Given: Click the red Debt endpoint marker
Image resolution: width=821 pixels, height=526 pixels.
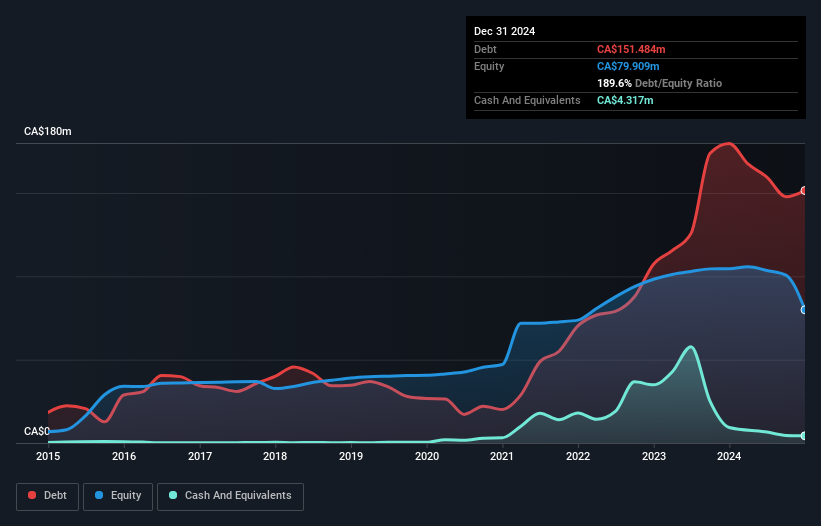Looking at the screenshot, I should (x=804, y=191).
